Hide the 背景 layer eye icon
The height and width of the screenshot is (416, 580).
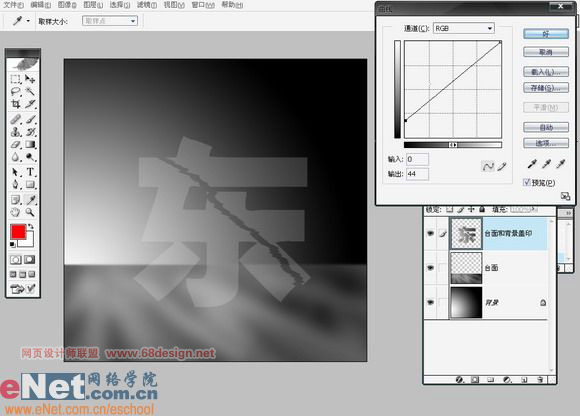tap(430, 302)
